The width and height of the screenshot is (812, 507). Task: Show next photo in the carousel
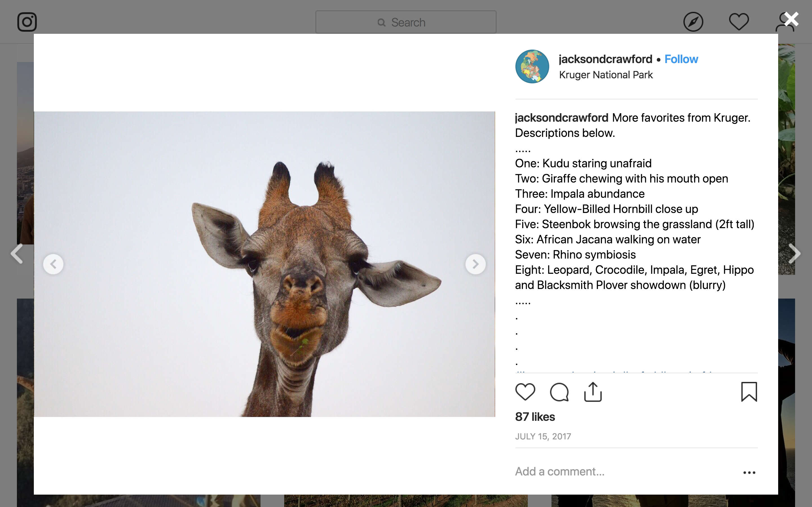coord(475,264)
